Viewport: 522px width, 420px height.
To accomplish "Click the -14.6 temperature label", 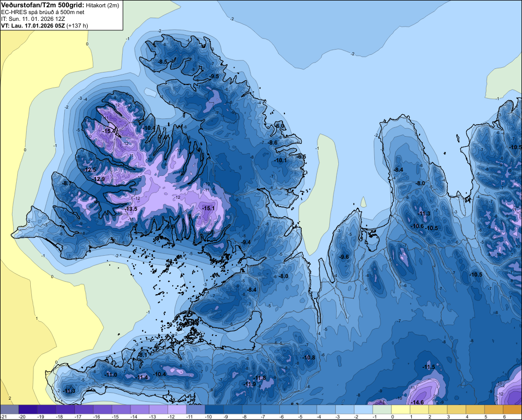I will (417, 402).
